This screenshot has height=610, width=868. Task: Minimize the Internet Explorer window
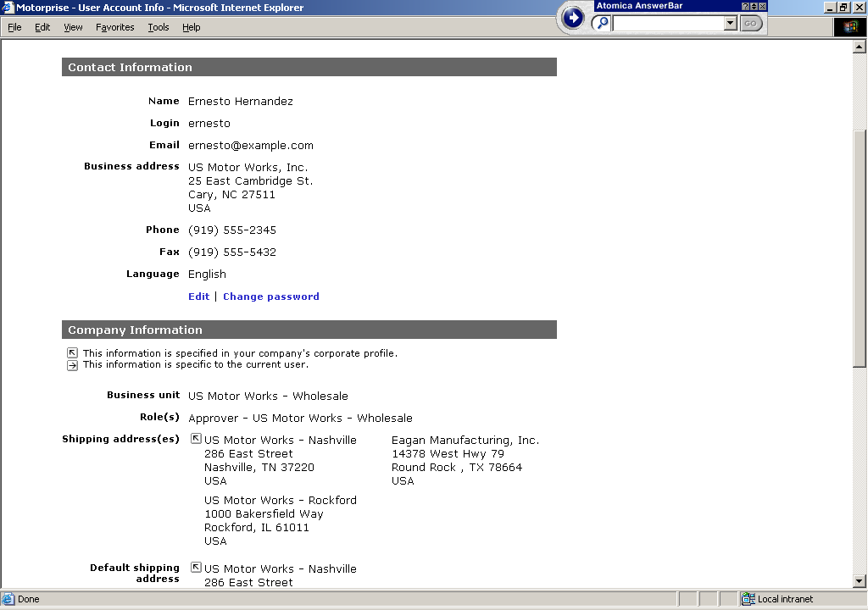[830, 7]
